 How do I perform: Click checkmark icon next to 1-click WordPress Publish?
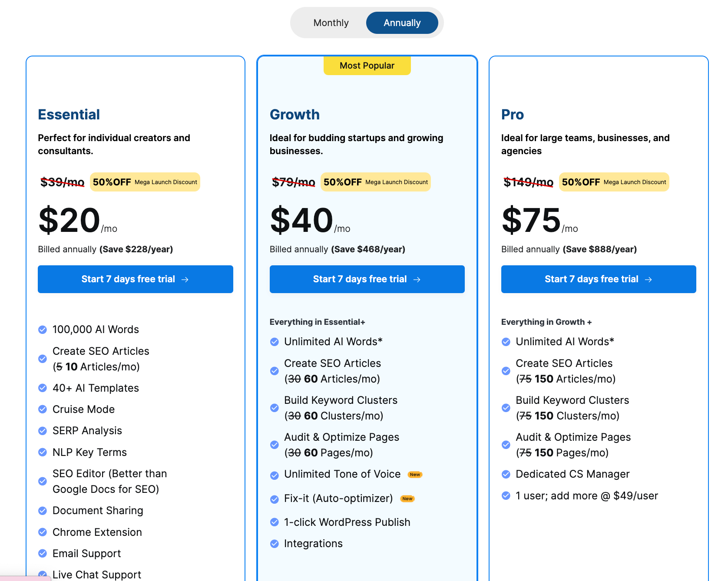click(275, 522)
